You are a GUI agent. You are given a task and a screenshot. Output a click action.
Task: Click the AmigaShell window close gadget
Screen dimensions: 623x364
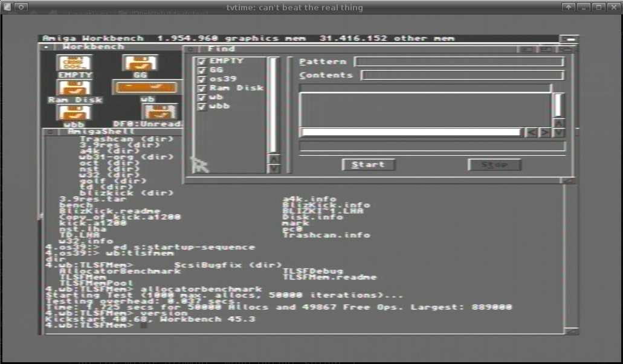[x=50, y=132]
